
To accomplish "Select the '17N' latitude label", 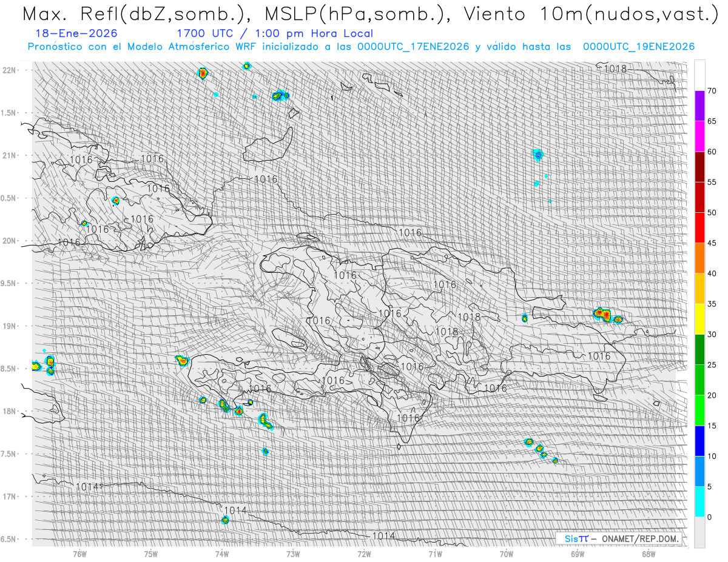I will [x=9, y=497].
